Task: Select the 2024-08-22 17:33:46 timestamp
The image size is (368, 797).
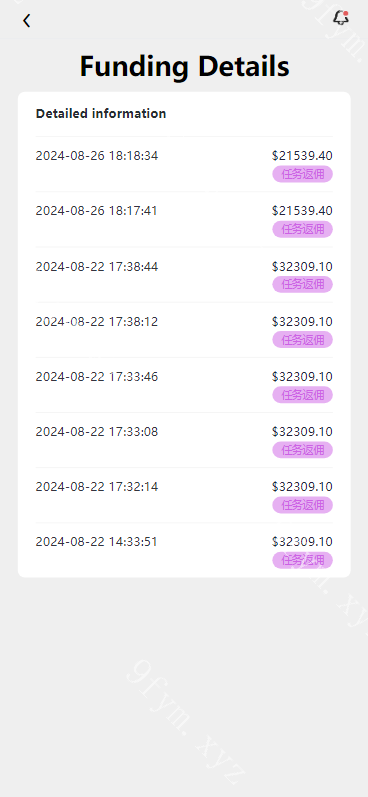Action: [x=97, y=377]
